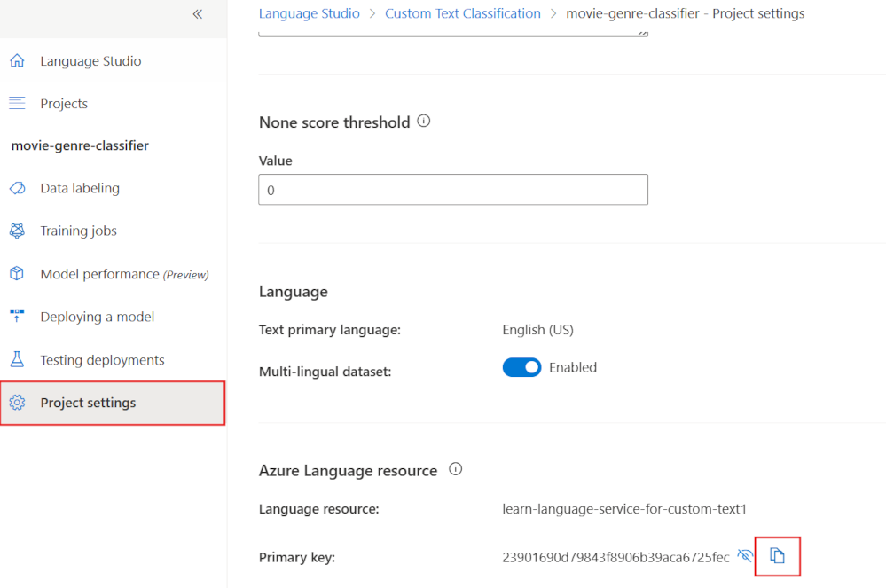Click movie-genre-classifier project name in sidebar
886x588 pixels.
[x=80, y=145]
